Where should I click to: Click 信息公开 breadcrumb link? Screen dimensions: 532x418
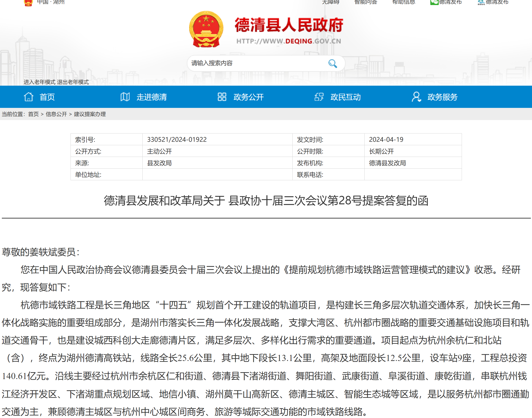pos(56,114)
